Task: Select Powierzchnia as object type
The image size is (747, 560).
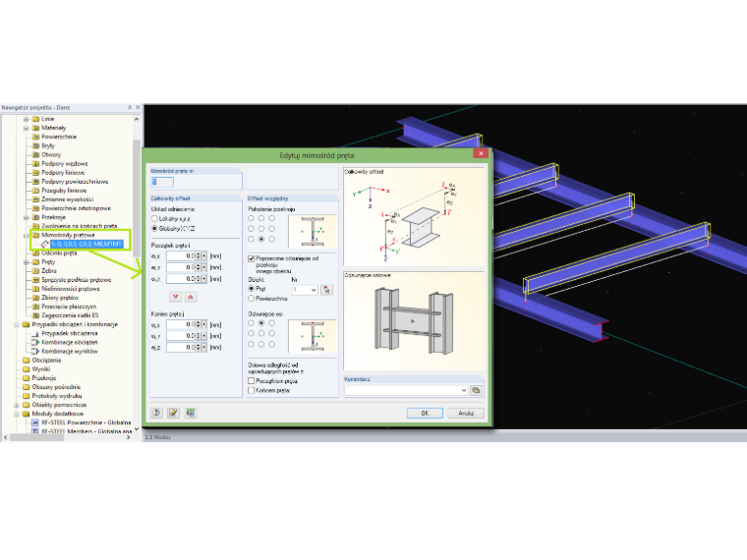Action: pyautogui.click(x=251, y=299)
